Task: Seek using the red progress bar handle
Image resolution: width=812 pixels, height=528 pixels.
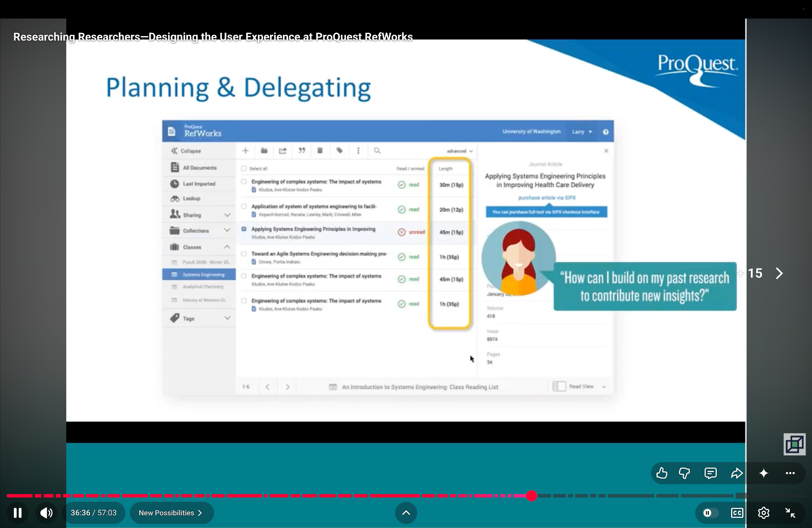Action: [x=532, y=495]
